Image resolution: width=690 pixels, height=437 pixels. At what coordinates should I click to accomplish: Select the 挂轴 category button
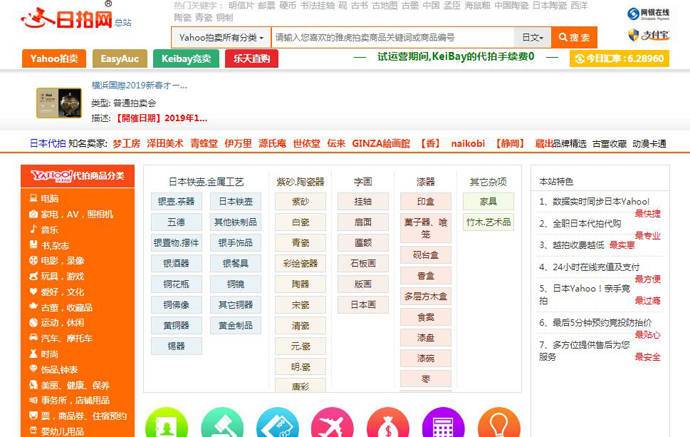coord(363,202)
